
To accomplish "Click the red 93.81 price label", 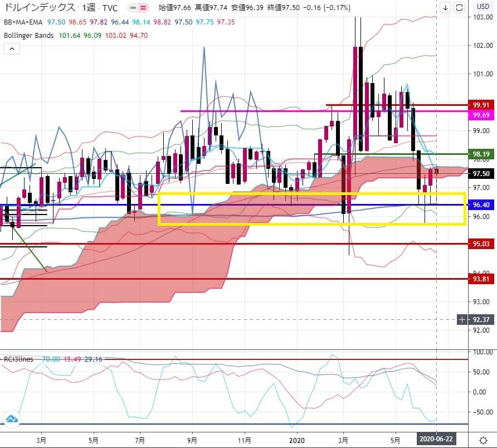I will (481, 279).
